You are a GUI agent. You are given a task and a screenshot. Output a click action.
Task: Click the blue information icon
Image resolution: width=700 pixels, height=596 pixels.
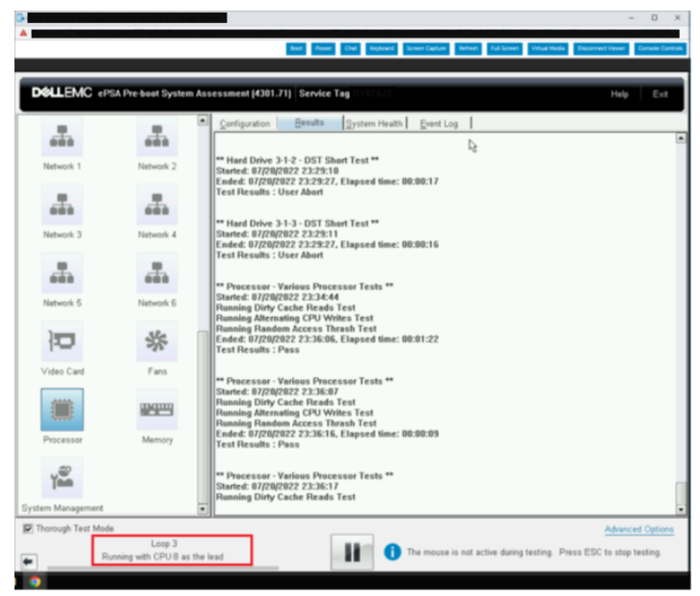pyautogui.click(x=392, y=553)
